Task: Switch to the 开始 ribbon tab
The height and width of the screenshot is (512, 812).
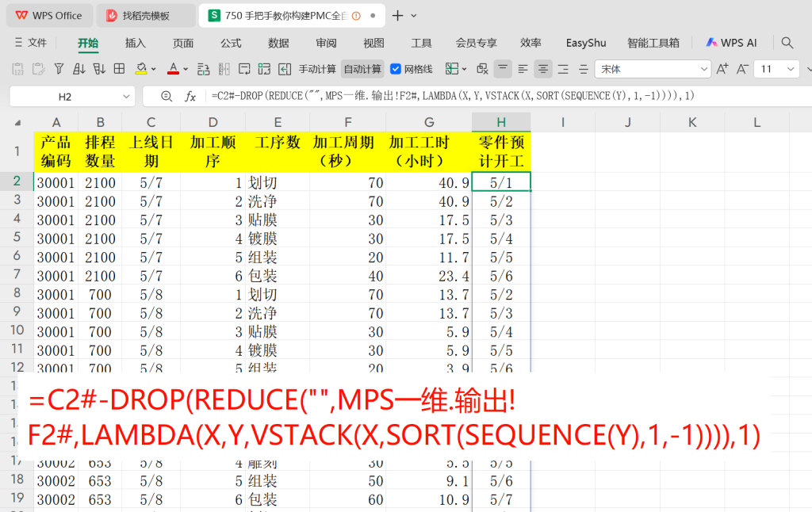Action: coord(88,43)
